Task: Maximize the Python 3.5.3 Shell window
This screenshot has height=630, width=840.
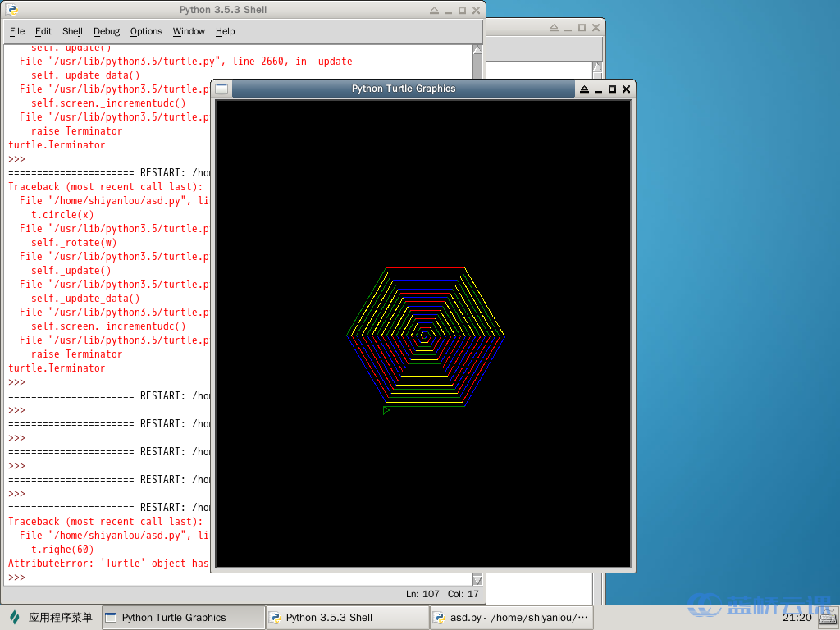Action: pyautogui.click(x=462, y=10)
